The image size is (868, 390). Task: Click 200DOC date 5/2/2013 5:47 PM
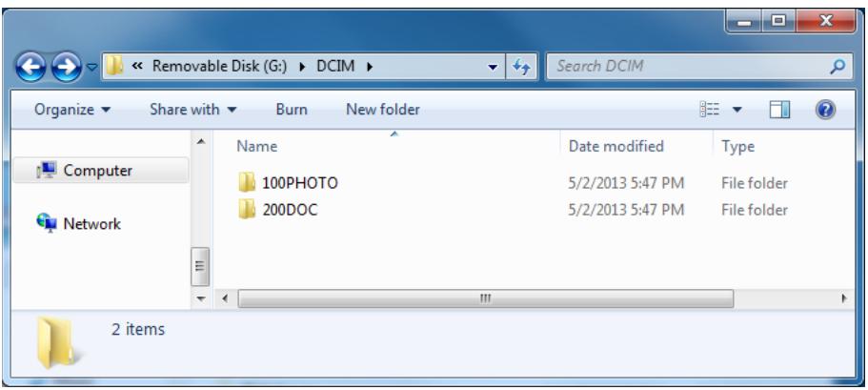pos(626,210)
